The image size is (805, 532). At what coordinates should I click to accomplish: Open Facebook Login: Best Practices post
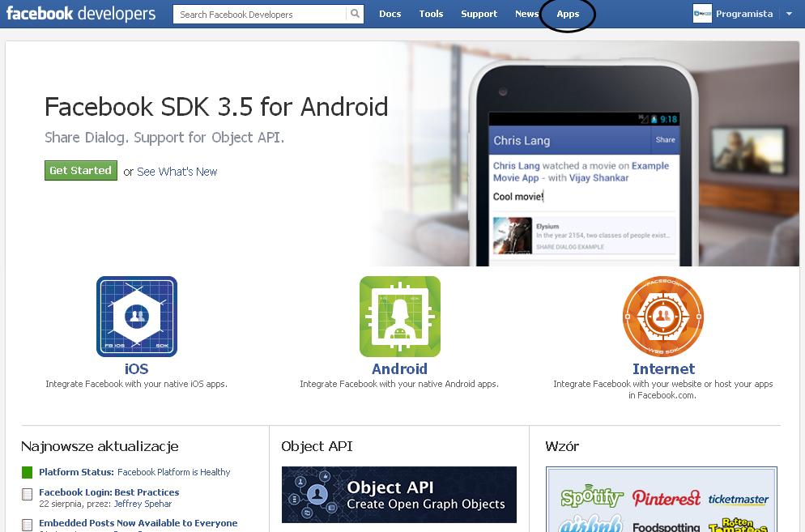[109, 492]
